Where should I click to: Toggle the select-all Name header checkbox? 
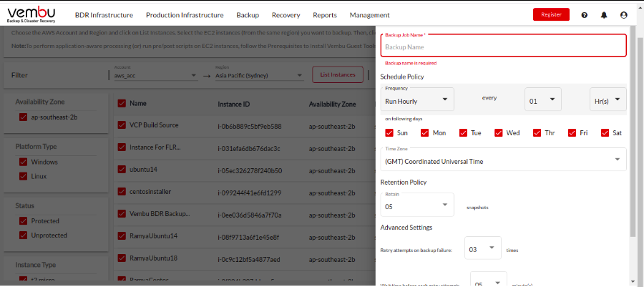tap(122, 103)
